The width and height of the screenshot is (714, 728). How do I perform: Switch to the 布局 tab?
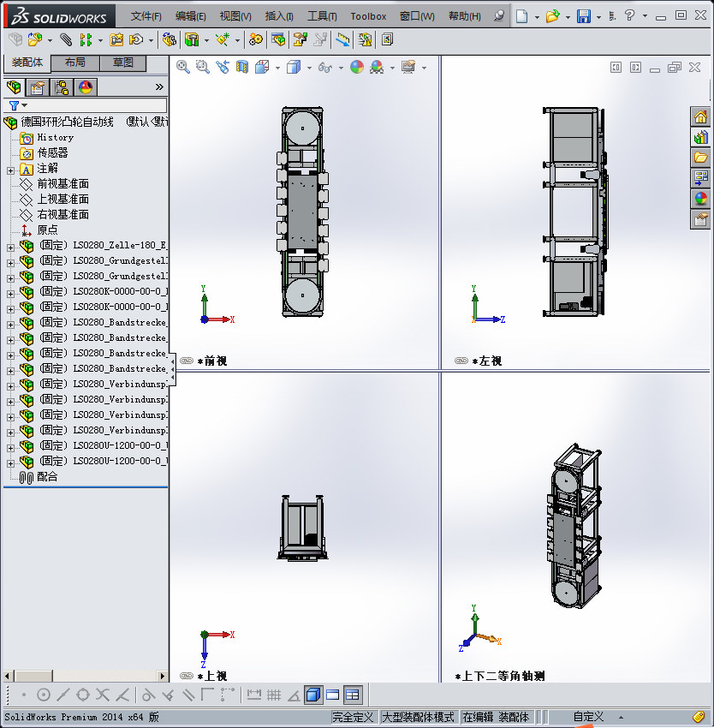[x=74, y=63]
